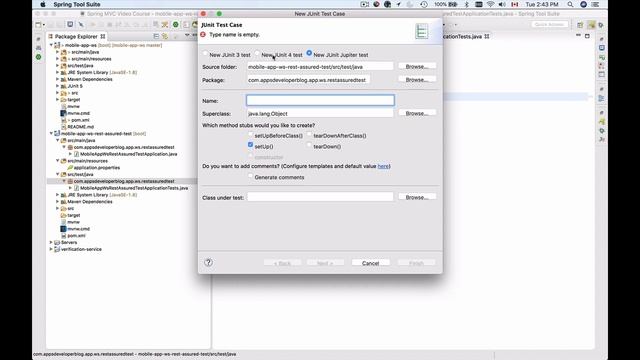Expand the verification-service project node
640x360 pixels.
pyautogui.click(x=51, y=249)
